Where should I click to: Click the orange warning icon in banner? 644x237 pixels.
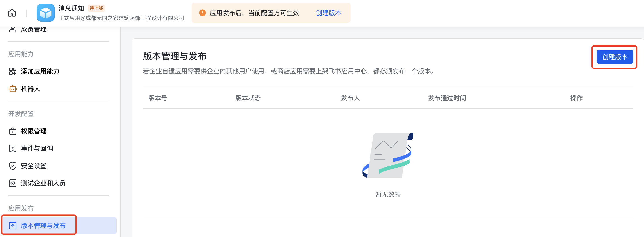pyautogui.click(x=202, y=13)
